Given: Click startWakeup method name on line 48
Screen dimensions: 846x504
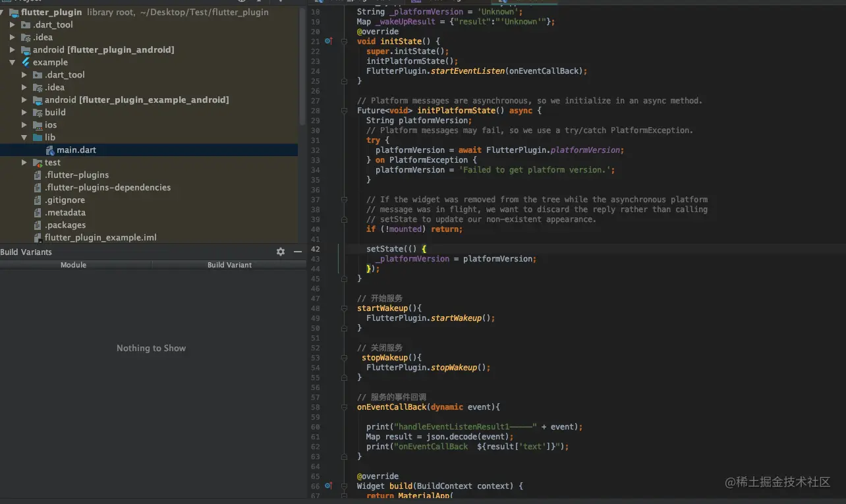Looking at the screenshot, I should 382,308.
